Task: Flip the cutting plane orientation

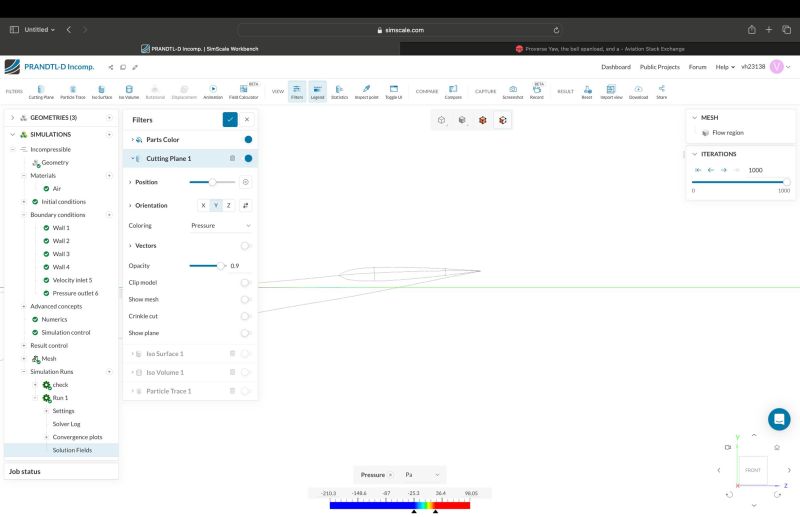Action: point(245,205)
